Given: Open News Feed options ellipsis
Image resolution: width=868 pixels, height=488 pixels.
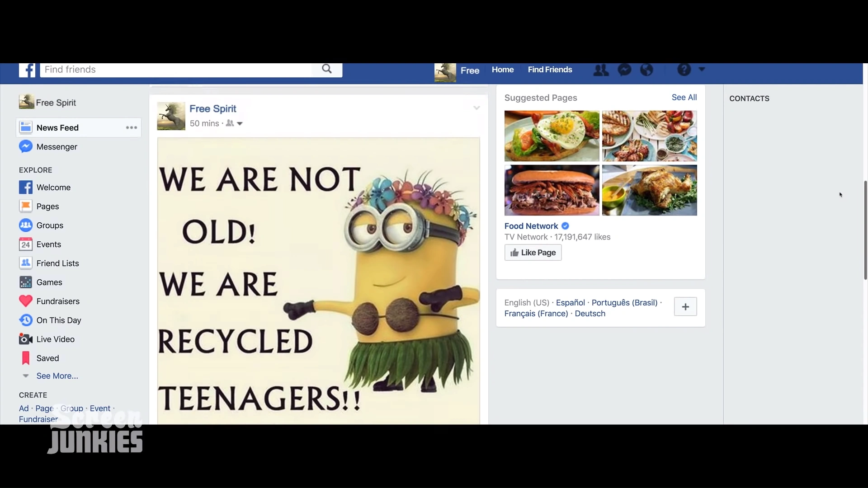Looking at the screenshot, I should coord(132,128).
